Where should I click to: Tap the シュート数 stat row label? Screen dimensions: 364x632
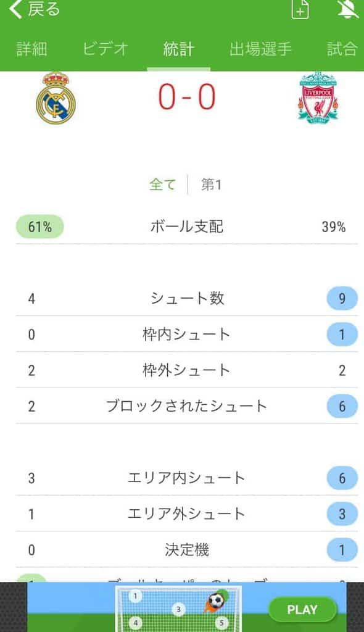[187, 298]
